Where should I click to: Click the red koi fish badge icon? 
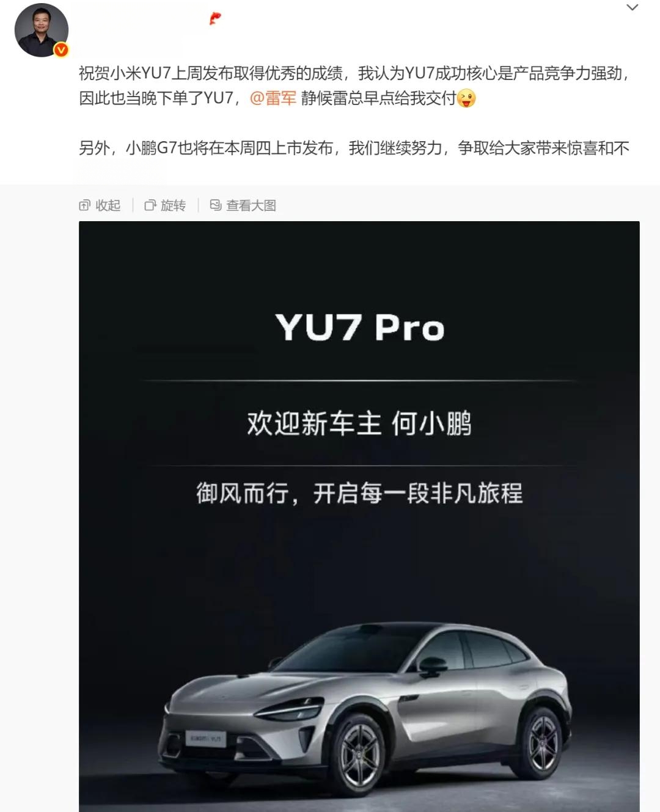point(215,19)
